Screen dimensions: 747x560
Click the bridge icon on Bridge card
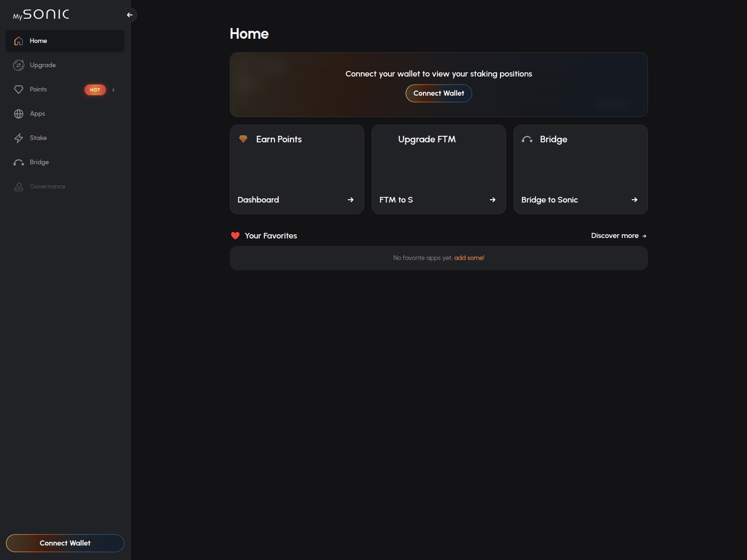click(527, 139)
